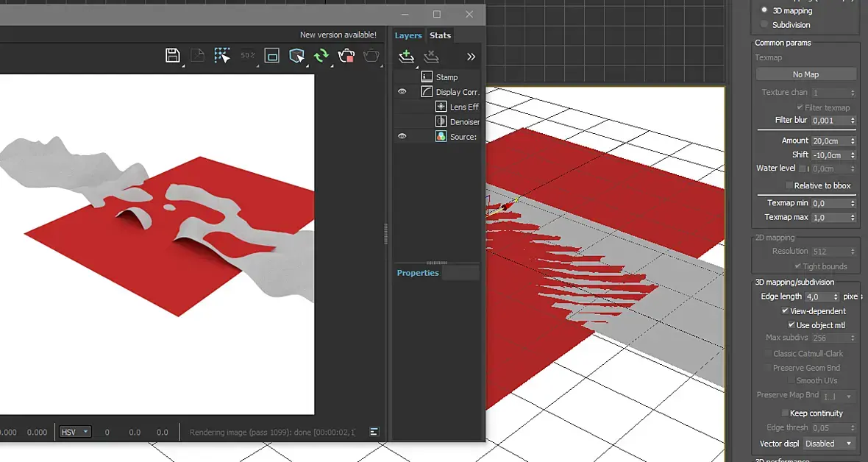Click the select object in render icon
The height and width of the screenshot is (462, 868).
coord(296,56)
